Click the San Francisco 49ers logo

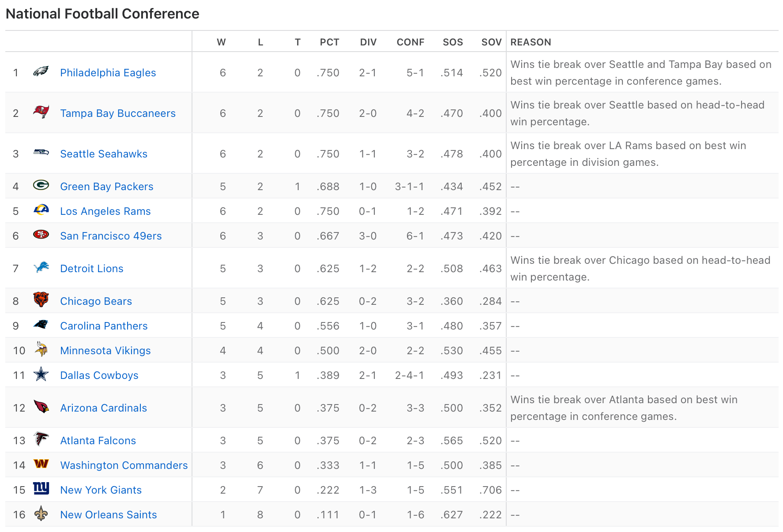coord(41,235)
